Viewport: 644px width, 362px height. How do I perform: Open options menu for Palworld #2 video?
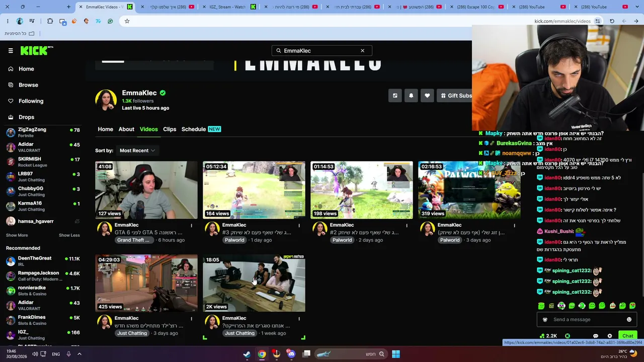pos(407,225)
